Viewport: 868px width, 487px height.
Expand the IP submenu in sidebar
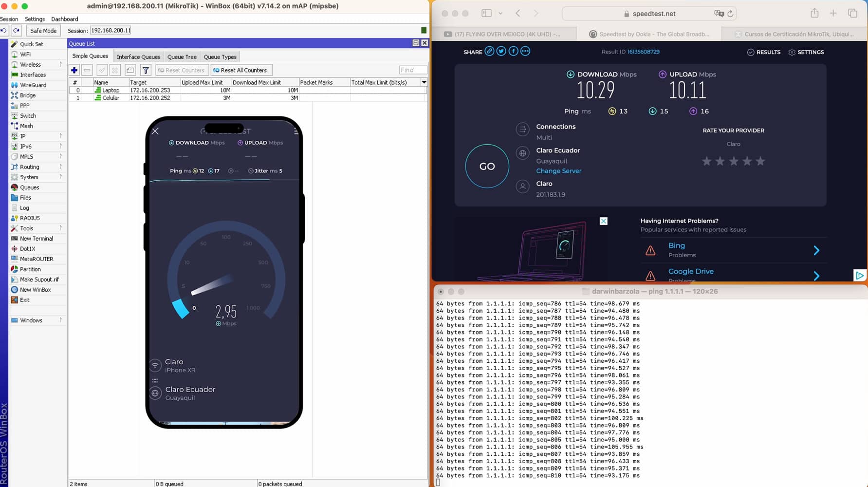(61, 136)
